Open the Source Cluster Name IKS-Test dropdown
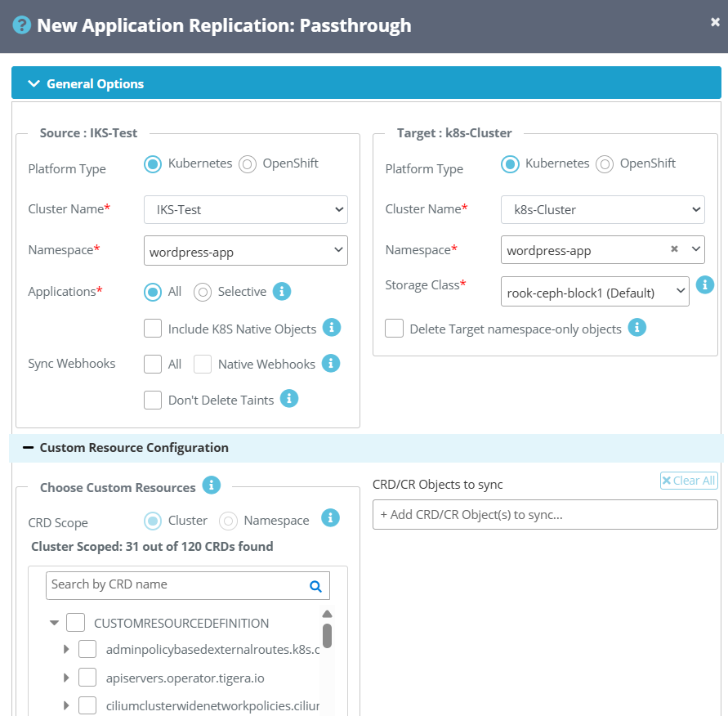The width and height of the screenshot is (728, 716). click(246, 209)
